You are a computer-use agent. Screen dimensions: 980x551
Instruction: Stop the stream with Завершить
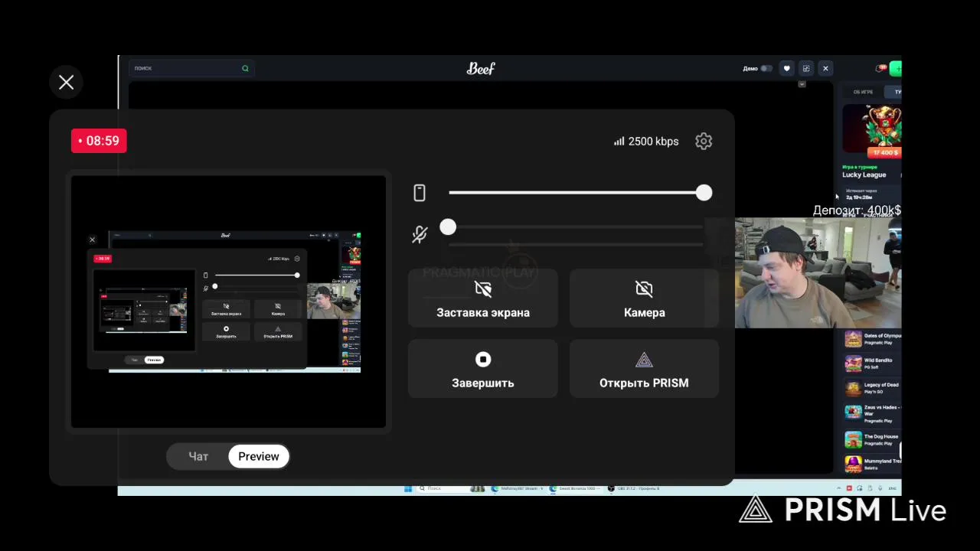(483, 369)
